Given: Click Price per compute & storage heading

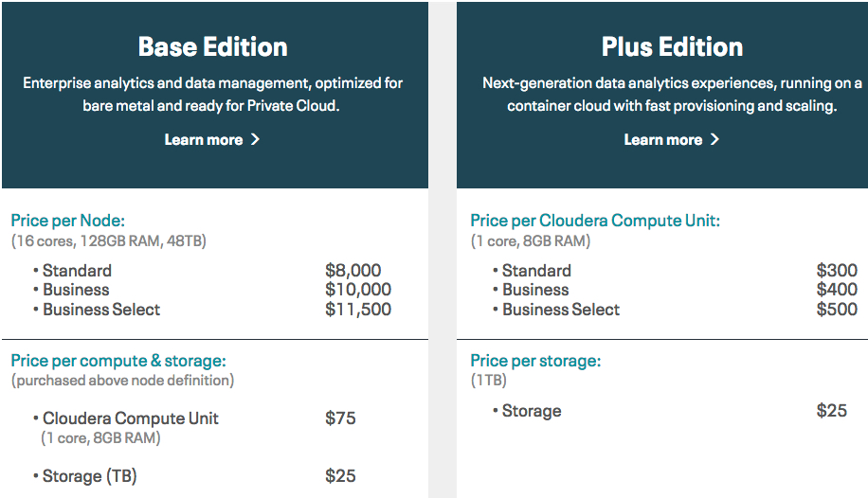Looking at the screenshot, I should (x=118, y=361).
